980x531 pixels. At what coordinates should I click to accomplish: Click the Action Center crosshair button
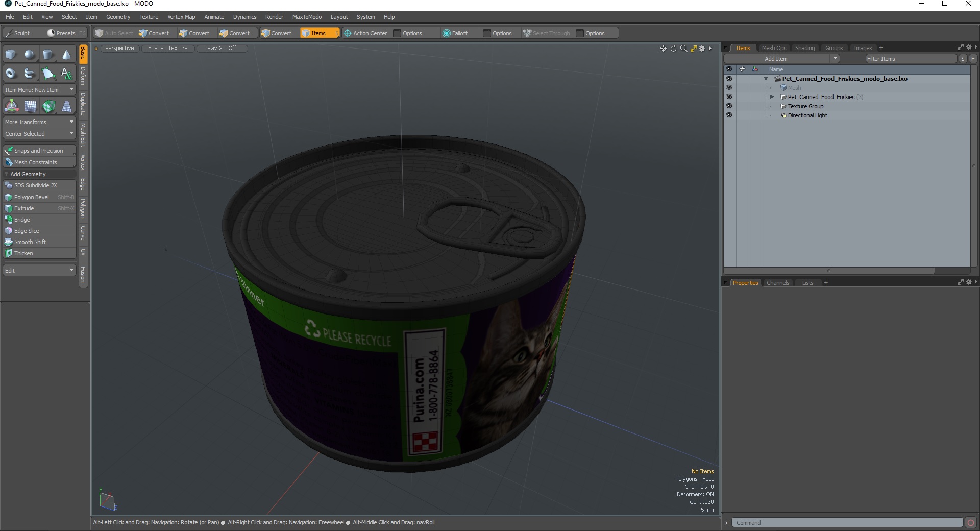point(365,33)
